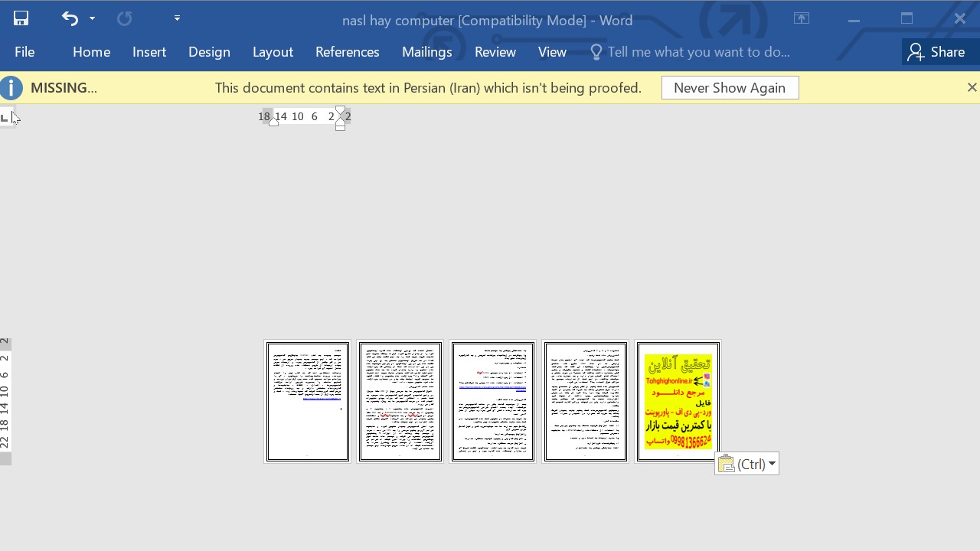Select the yellow advertisement page thumbnail
The height and width of the screenshot is (551, 980).
coord(678,402)
